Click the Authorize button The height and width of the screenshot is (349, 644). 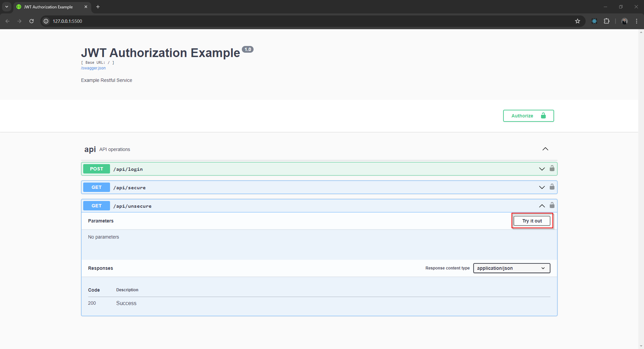click(x=528, y=116)
